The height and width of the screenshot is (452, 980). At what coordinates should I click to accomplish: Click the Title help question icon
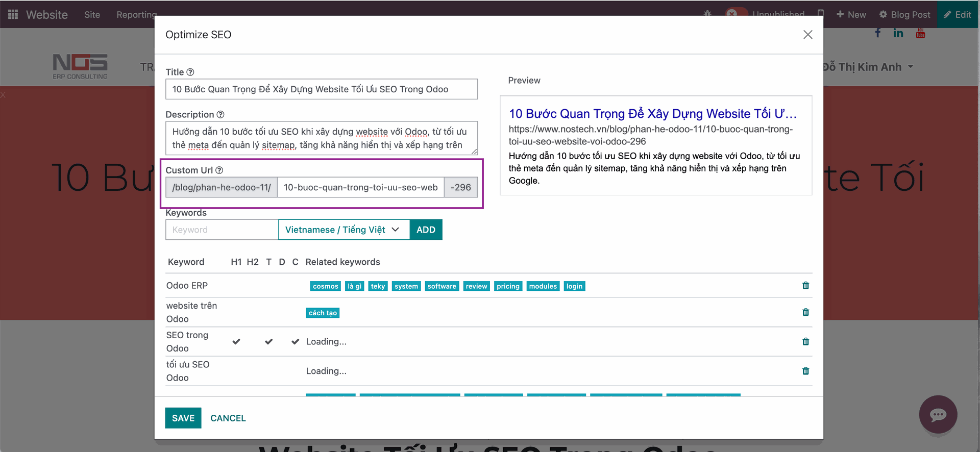coord(190,72)
